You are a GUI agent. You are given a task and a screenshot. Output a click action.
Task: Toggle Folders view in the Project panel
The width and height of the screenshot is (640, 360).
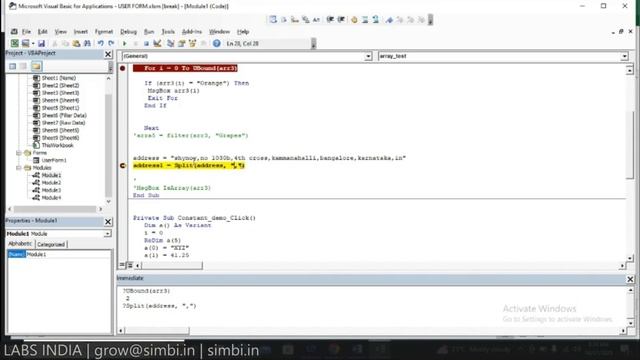click(36, 66)
